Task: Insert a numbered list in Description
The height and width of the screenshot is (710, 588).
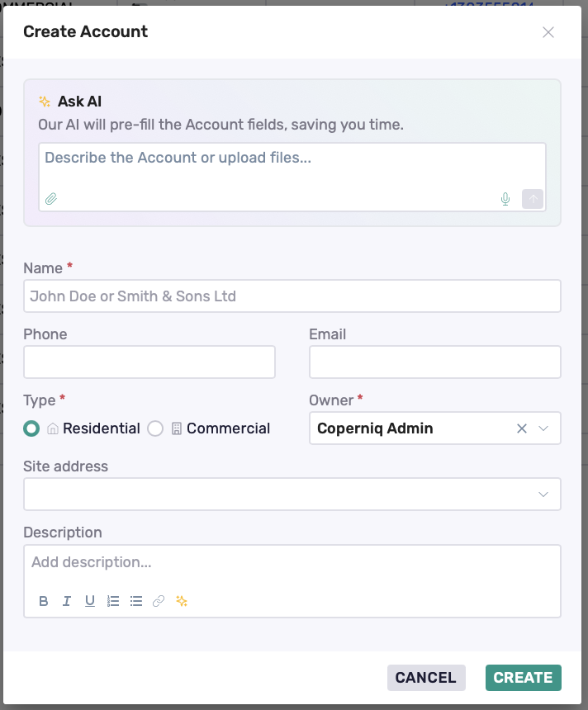Action: (x=113, y=601)
